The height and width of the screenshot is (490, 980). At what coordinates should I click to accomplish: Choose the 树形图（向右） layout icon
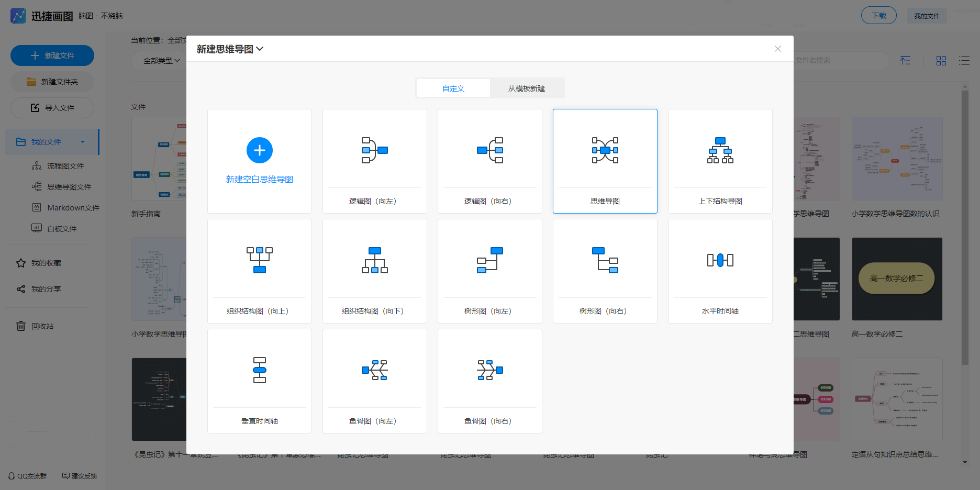coord(605,260)
